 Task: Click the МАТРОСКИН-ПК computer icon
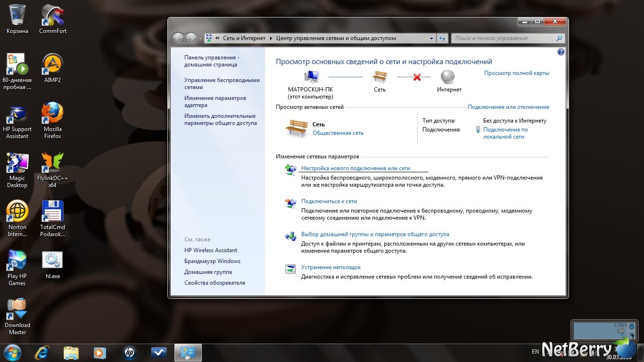coord(311,76)
